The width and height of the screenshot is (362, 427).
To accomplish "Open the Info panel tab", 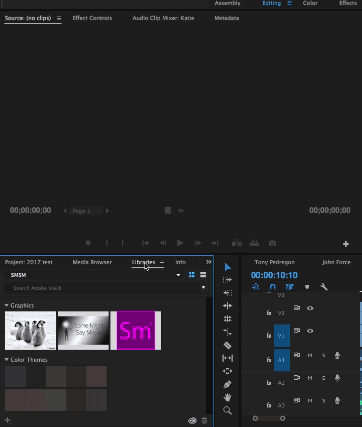I will click(181, 262).
